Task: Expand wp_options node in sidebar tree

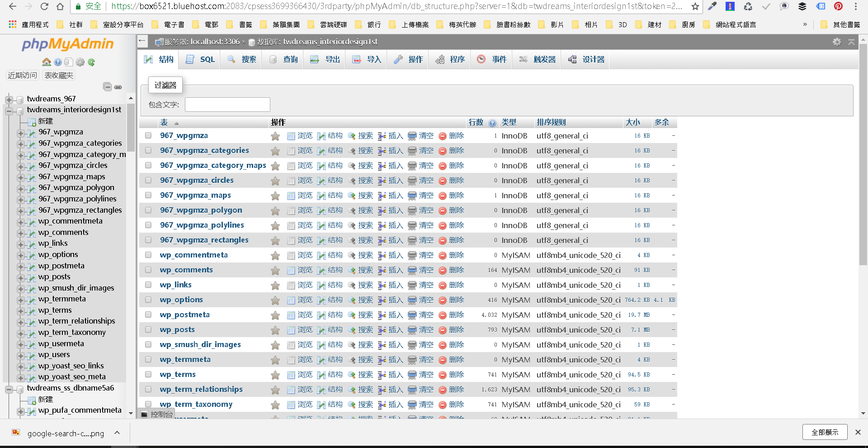Action: tap(20, 256)
